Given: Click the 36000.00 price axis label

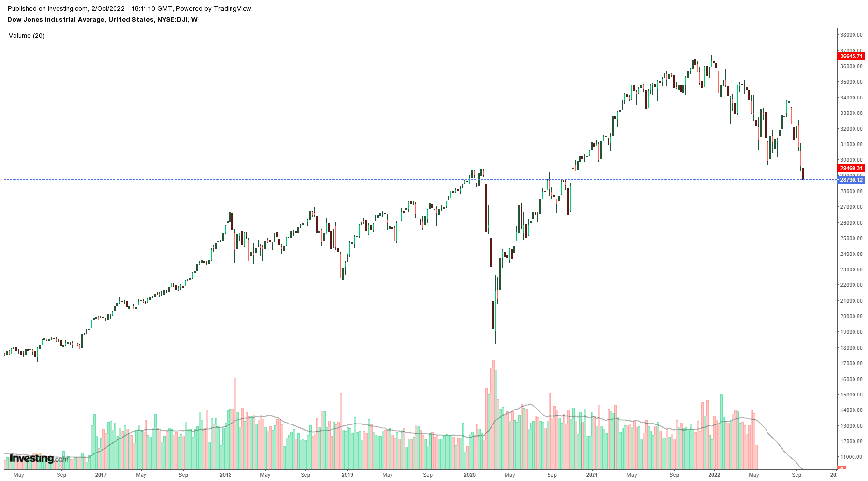Looking at the screenshot, I should click(x=851, y=66).
